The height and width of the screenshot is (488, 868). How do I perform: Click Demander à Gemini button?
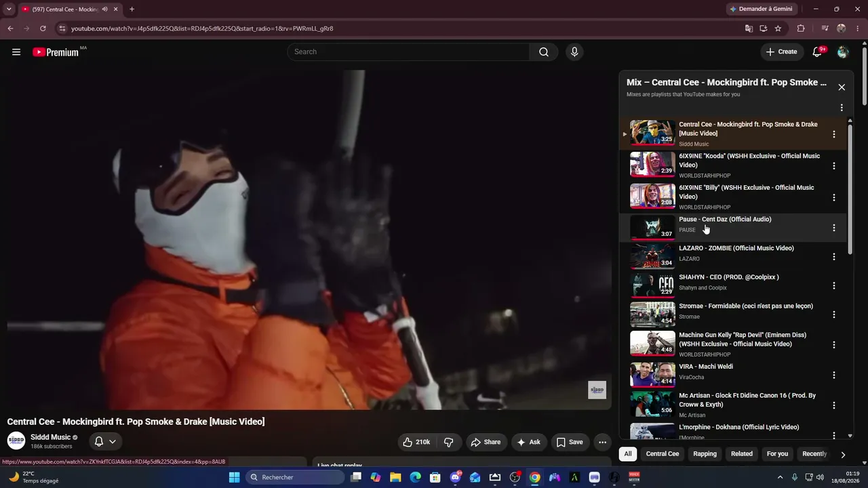(762, 9)
